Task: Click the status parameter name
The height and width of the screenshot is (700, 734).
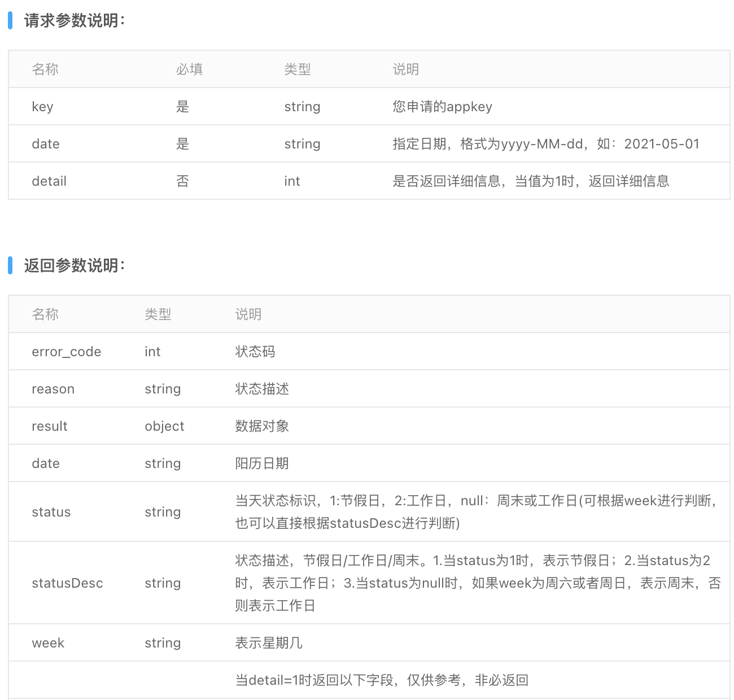Action: (51, 511)
